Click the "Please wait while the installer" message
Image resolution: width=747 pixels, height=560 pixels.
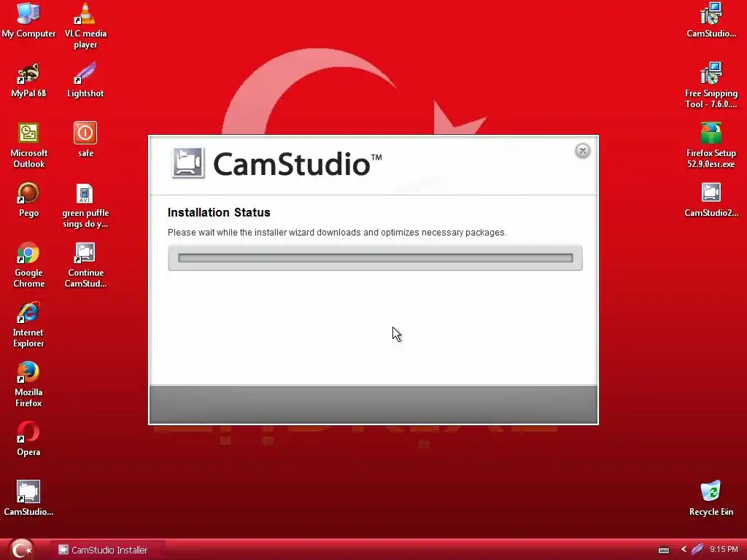click(337, 233)
